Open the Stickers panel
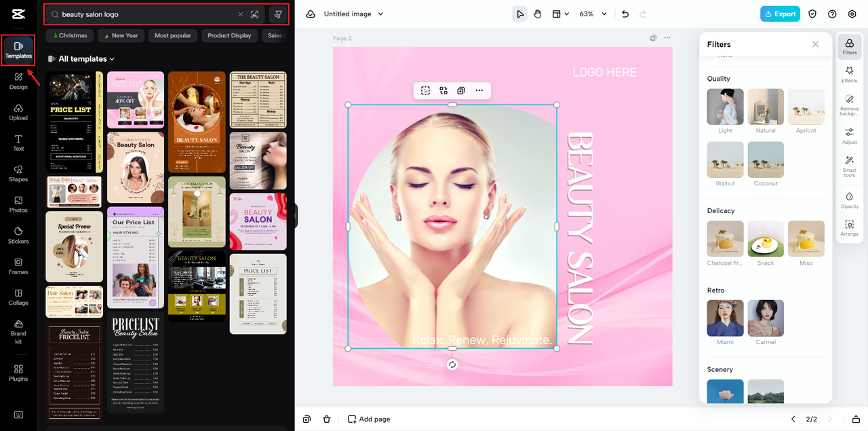The image size is (868, 431). (18, 236)
